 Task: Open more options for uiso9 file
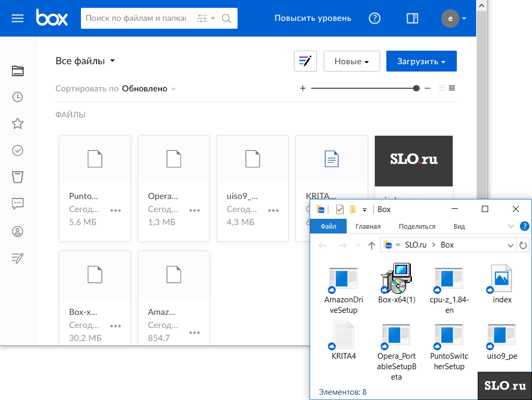(274, 210)
